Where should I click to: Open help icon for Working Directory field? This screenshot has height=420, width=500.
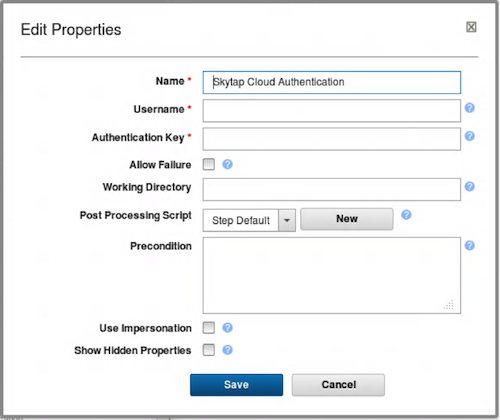469,187
